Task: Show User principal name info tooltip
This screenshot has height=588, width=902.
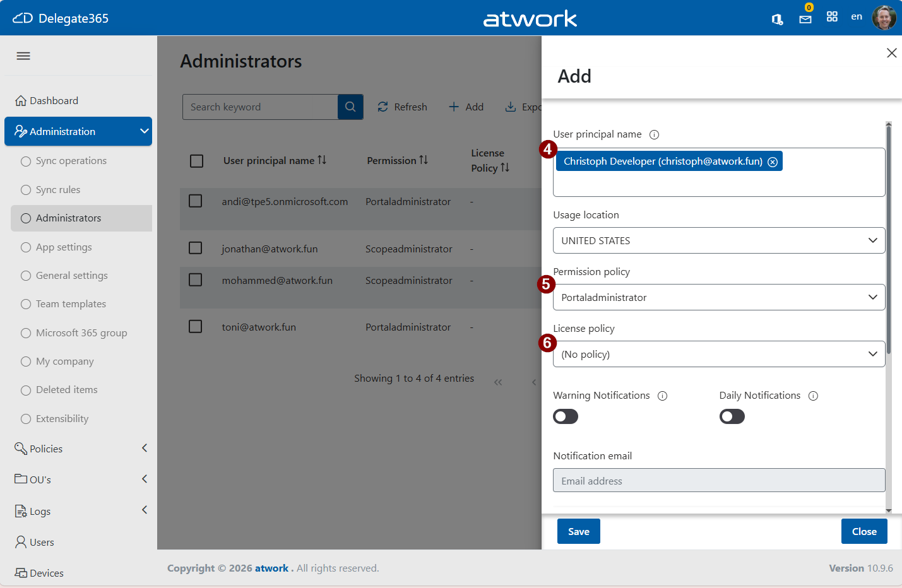Action: tap(655, 134)
